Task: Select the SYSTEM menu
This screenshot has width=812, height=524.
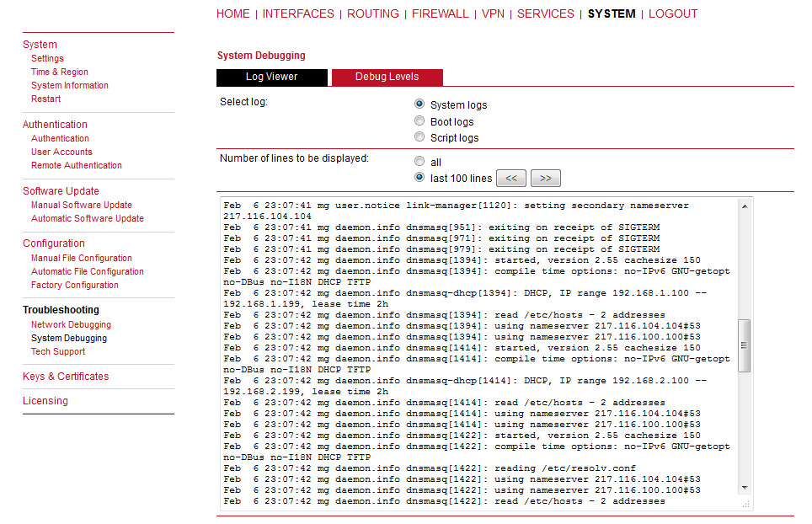Action: tap(612, 14)
